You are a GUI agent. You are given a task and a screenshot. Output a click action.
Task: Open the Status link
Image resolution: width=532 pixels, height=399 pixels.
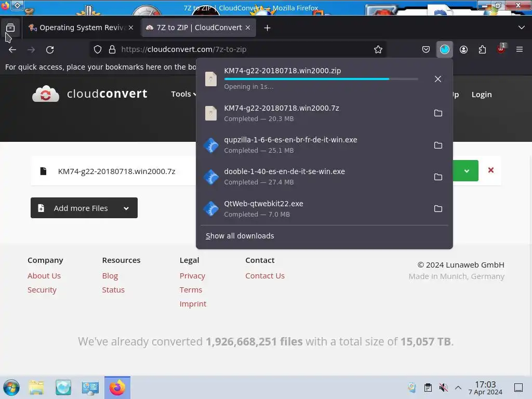pos(113,290)
